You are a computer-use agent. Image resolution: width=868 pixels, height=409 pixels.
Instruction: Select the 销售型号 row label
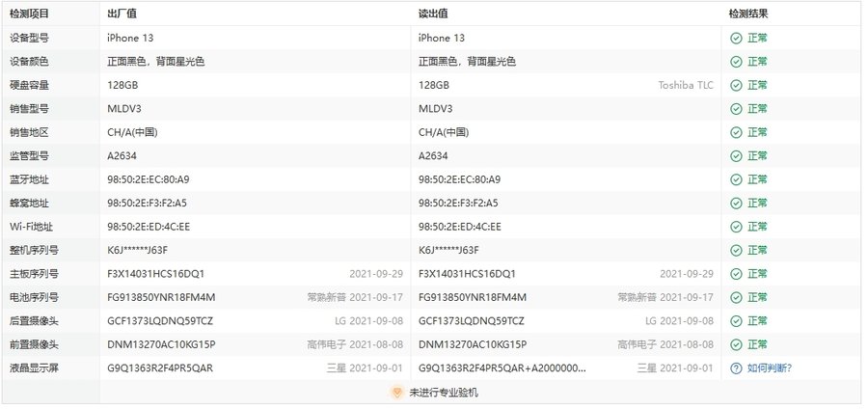click(x=29, y=109)
